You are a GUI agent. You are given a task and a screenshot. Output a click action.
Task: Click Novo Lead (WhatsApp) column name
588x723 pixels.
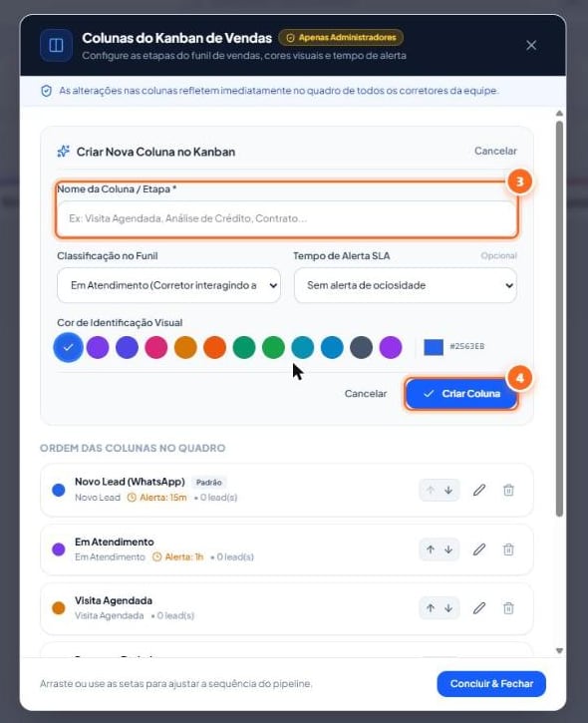tap(130, 482)
